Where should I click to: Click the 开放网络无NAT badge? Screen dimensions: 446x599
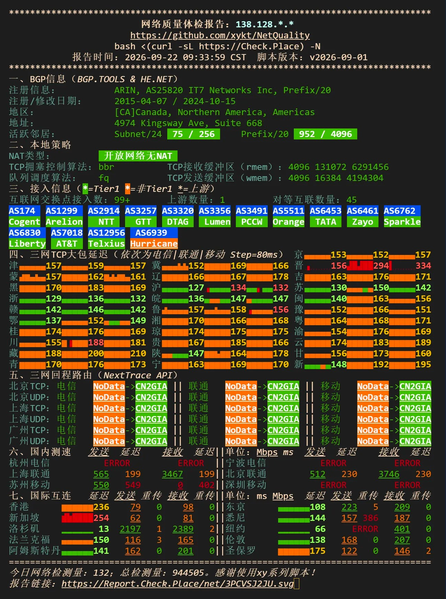tap(138, 156)
